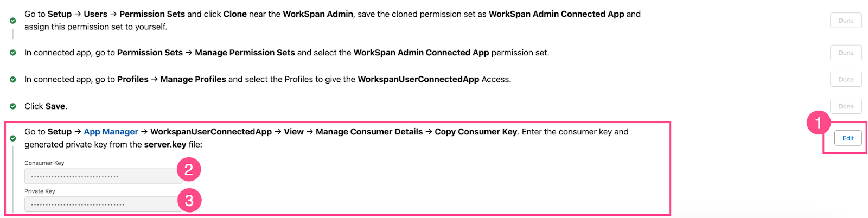Click the Consumer Key label
868x218 pixels.
click(44, 163)
